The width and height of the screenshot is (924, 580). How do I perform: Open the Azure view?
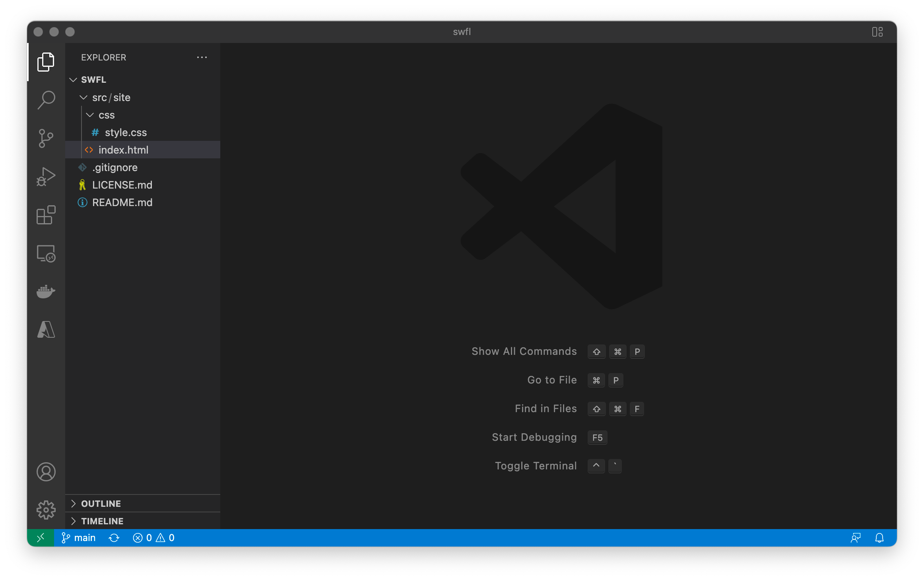(46, 330)
